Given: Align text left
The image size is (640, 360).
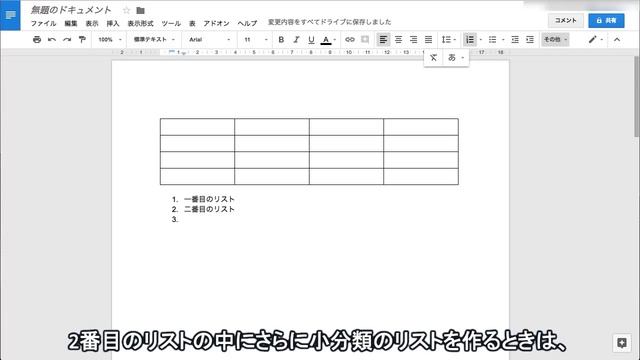Looking at the screenshot, I should coord(383,40).
